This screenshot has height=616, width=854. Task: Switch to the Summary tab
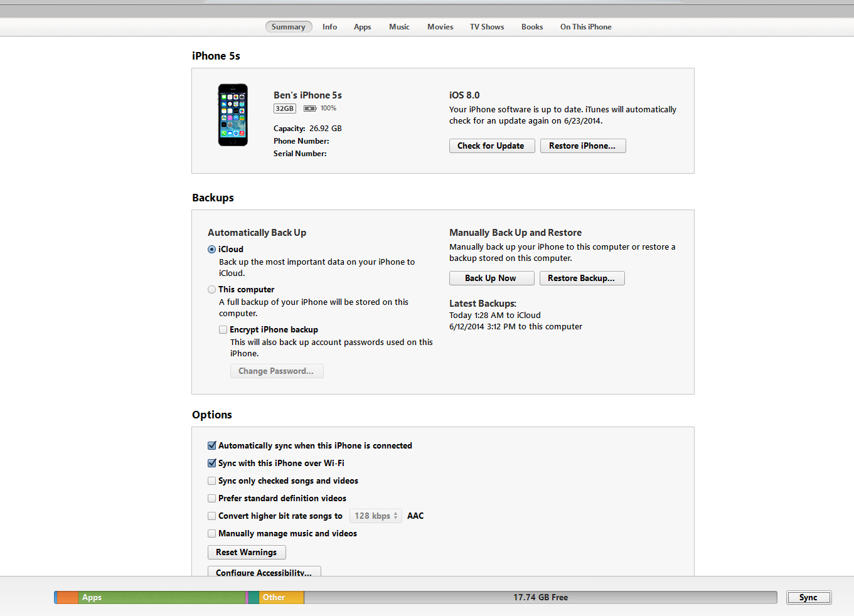288,27
